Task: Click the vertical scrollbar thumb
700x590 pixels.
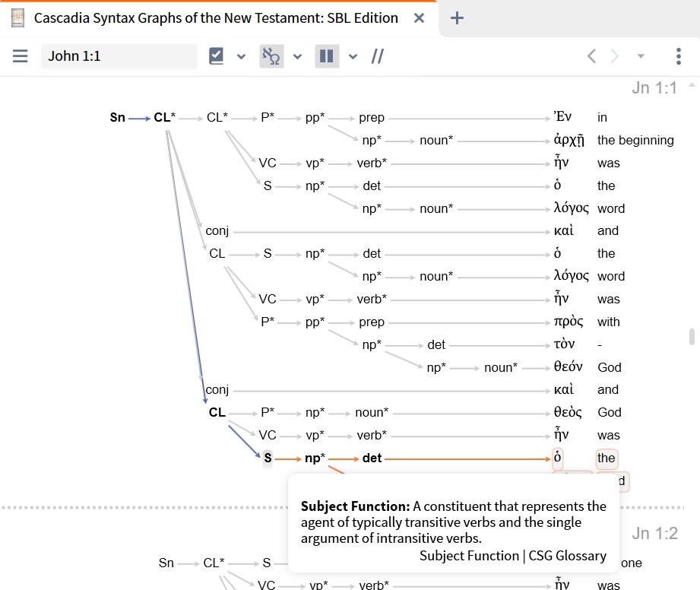Action: [692, 337]
